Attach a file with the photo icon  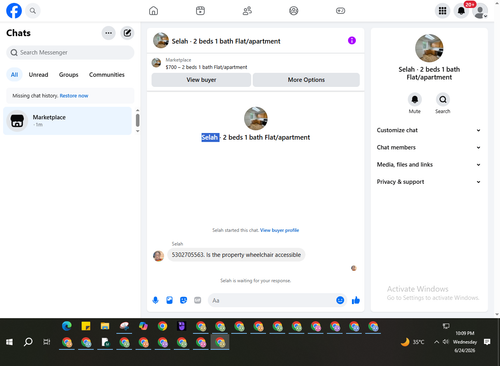click(x=169, y=300)
